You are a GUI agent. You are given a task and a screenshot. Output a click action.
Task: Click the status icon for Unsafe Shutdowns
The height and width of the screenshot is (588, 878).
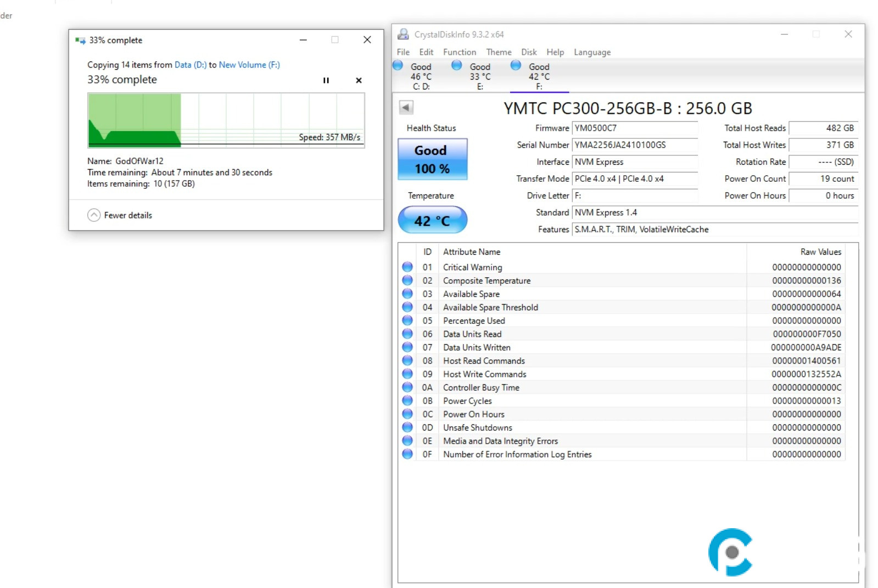(407, 427)
